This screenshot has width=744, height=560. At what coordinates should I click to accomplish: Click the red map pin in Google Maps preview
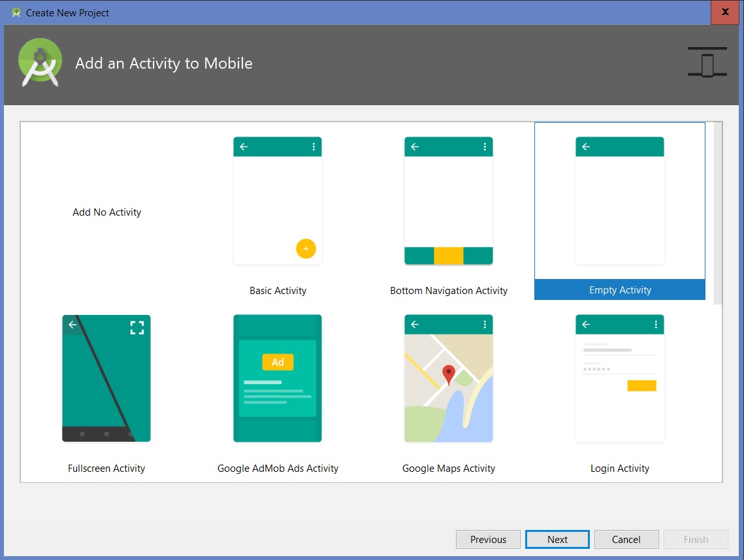click(x=448, y=374)
